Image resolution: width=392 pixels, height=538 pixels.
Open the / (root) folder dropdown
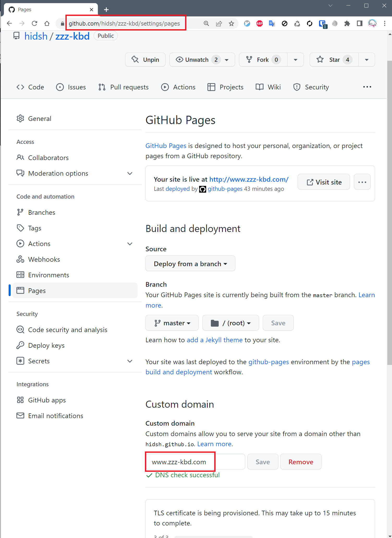pyautogui.click(x=231, y=323)
